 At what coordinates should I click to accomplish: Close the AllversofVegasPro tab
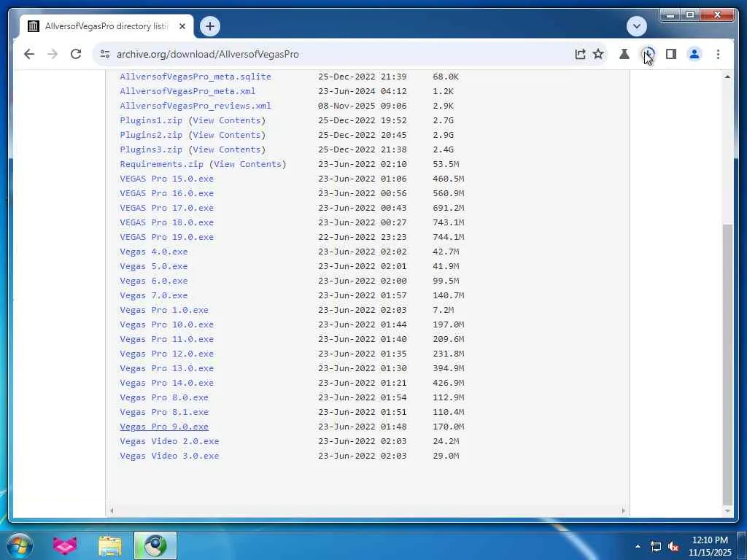(182, 26)
